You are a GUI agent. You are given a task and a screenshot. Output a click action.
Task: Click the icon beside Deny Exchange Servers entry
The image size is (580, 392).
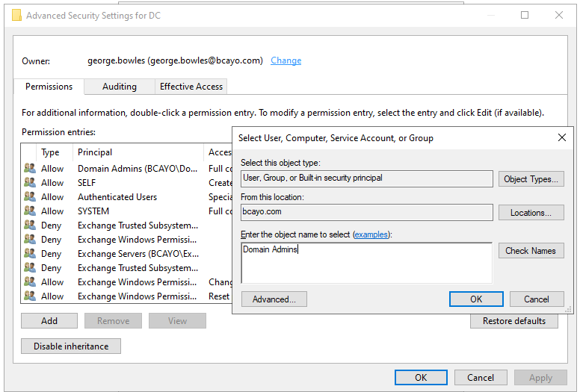pyautogui.click(x=30, y=254)
